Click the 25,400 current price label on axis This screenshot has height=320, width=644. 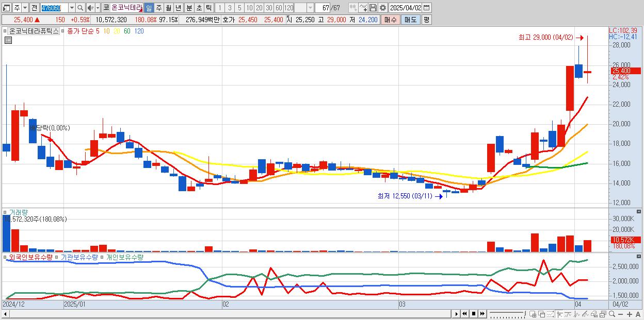point(626,71)
